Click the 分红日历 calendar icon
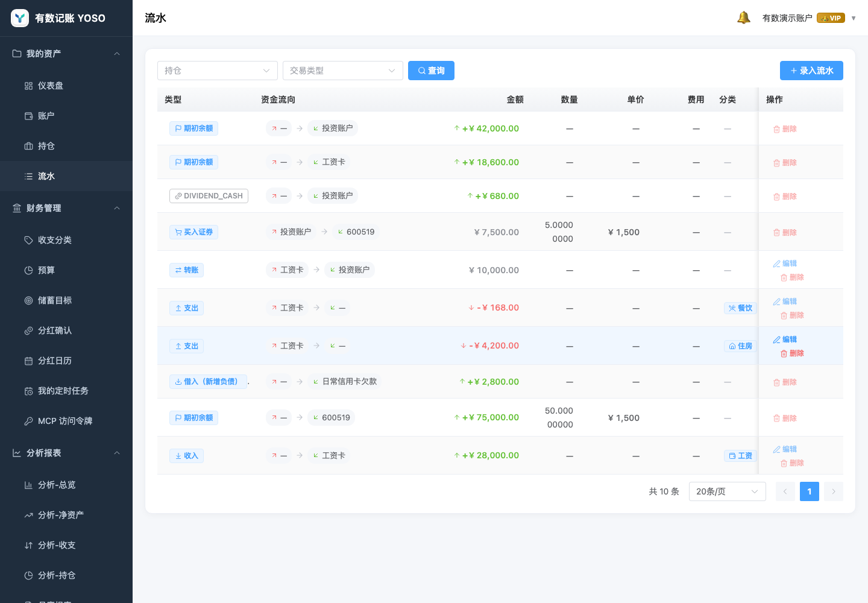The image size is (868, 603). [28, 361]
